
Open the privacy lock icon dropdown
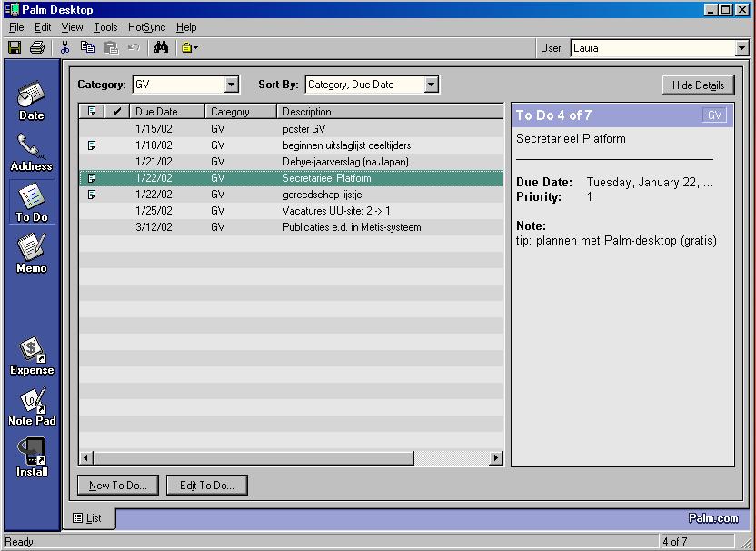point(190,47)
